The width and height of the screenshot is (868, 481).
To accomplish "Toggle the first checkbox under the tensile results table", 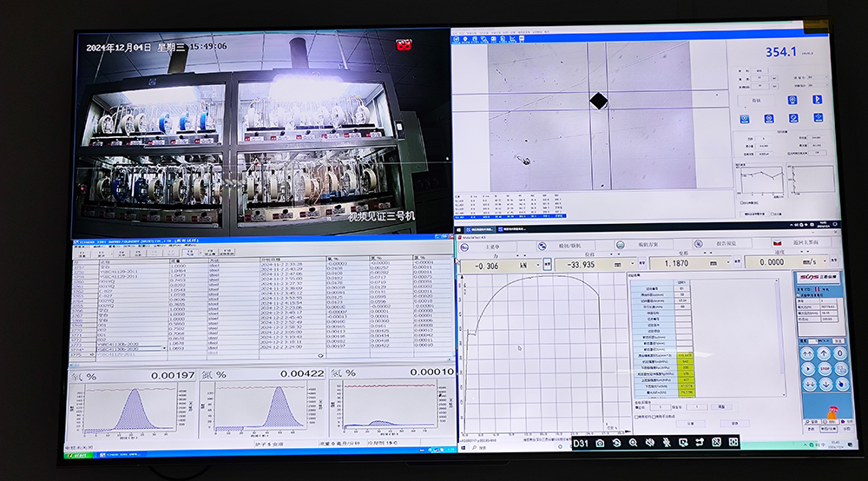I will coord(635,416).
